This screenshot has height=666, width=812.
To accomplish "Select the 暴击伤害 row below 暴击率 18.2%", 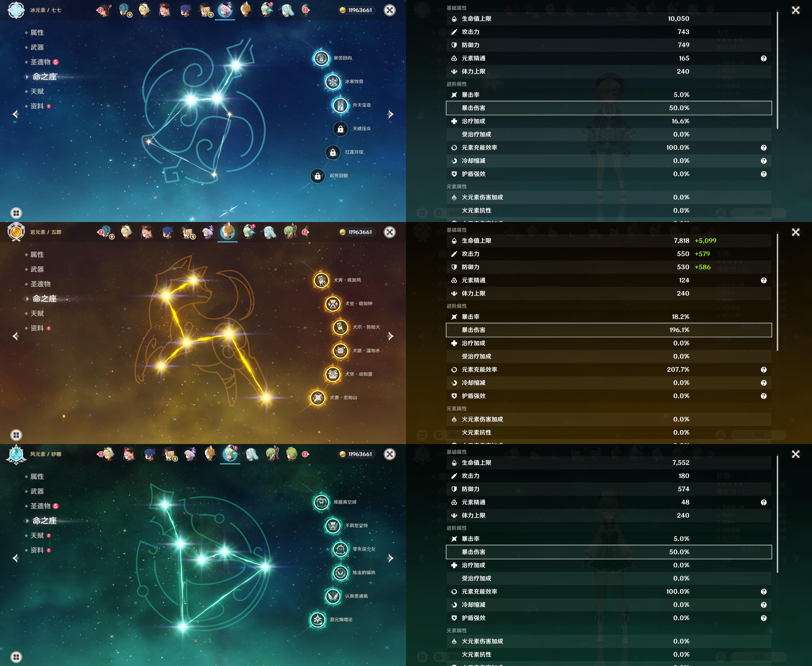I will [609, 330].
